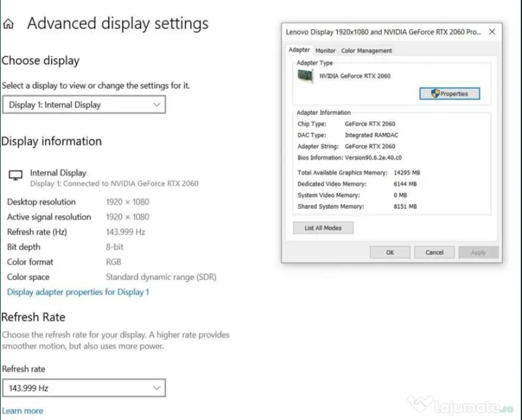Image resolution: width=522 pixels, height=420 pixels.
Task: Open the Color Management tab
Action: tap(367, 51)
